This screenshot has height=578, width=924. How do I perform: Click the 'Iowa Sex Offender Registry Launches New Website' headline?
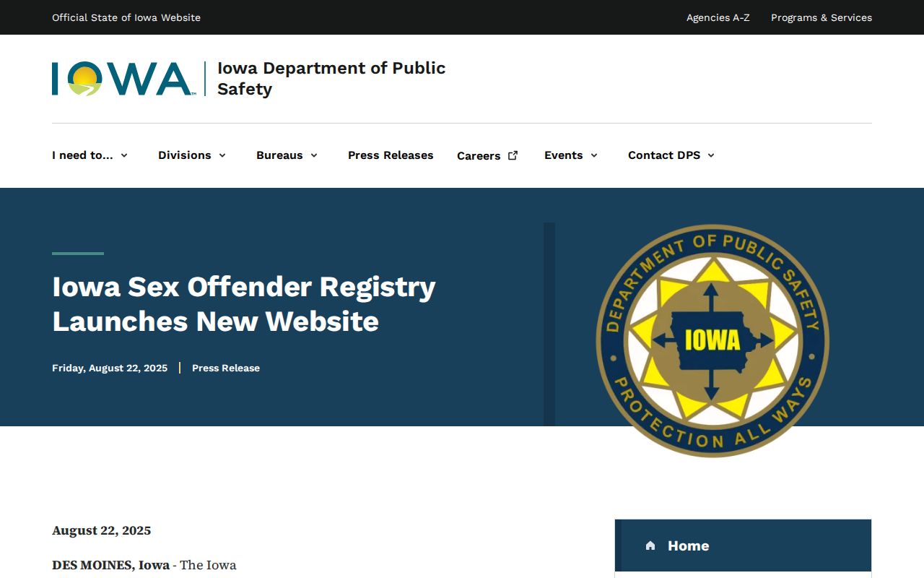click(x=244, y=303)
